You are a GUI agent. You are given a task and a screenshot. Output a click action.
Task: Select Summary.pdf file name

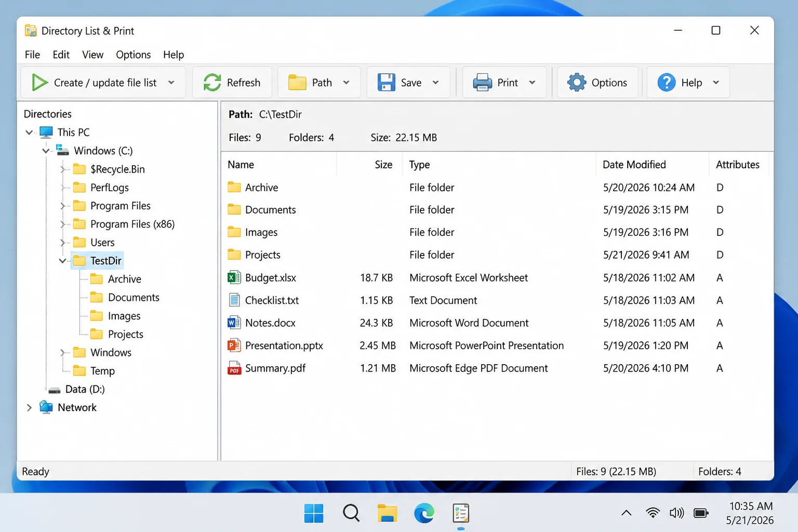pyautogui.click(x=275, y=368)
